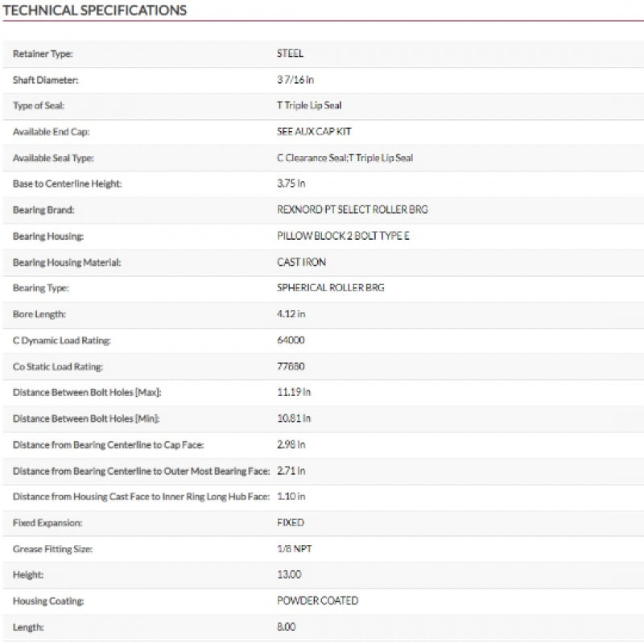Click the STEEL retainer value
This screenshot has width=644, height=644.
pos(290,54)
